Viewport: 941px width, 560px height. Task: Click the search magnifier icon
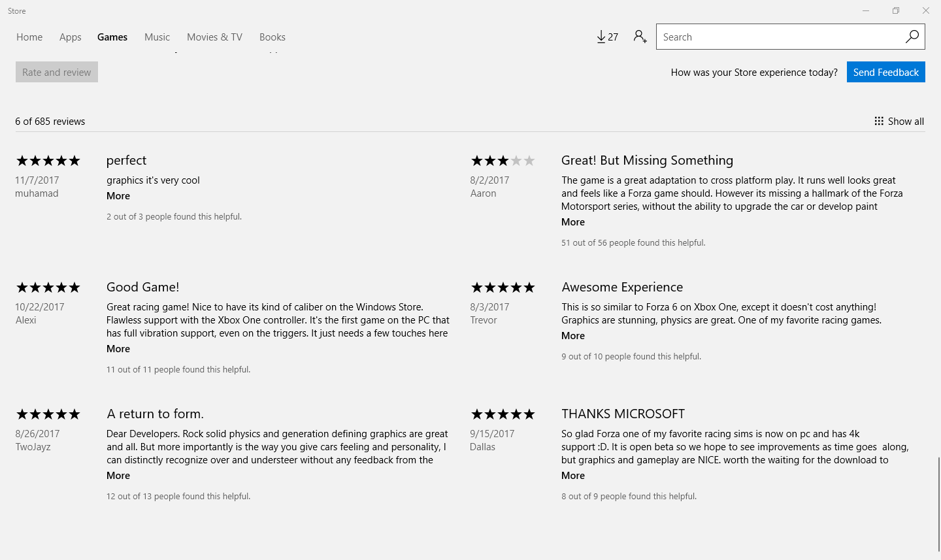[x=912, y=37]
